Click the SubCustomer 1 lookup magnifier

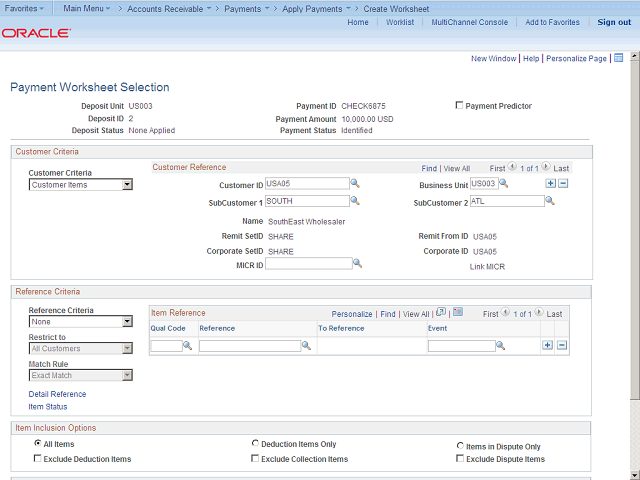[x=356, y=202]
